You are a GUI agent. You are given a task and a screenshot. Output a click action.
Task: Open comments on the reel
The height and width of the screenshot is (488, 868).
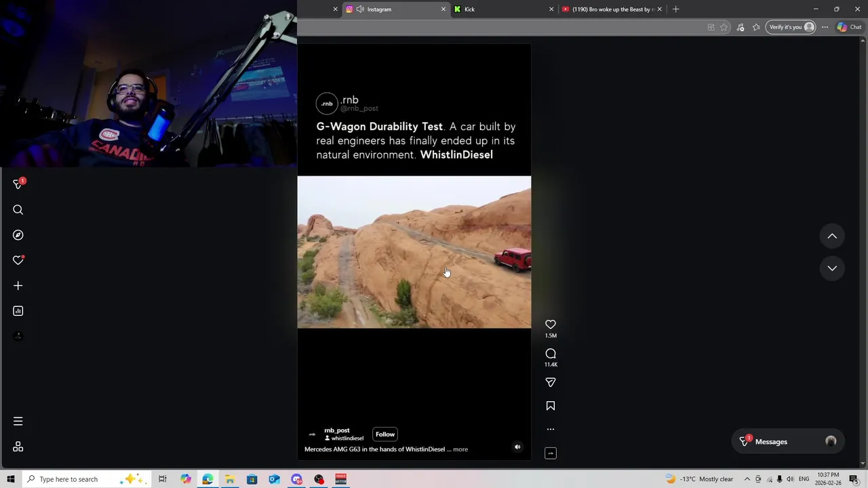point(551,354)
